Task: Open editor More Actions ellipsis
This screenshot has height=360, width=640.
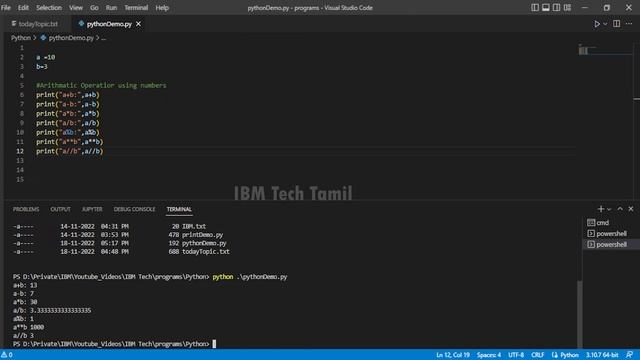Action: point(629,24)
